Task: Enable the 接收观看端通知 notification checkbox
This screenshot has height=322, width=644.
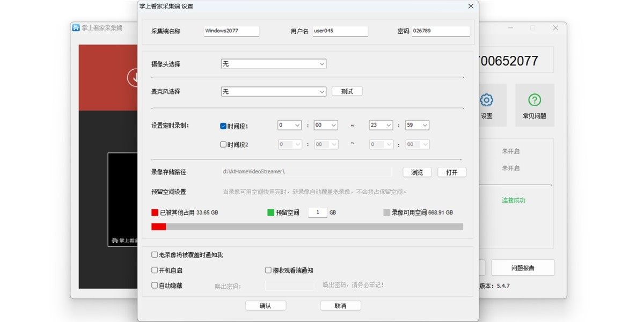Action: pos(268,270)
